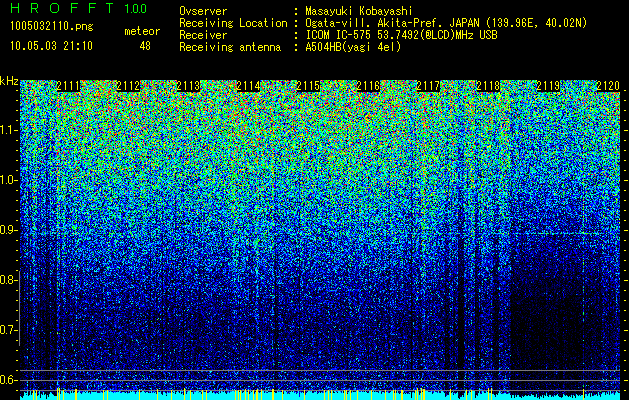This screenshot has width=629, height=400.
Task: Click the 0.8 kHz axis label
Action: [9, 280]
